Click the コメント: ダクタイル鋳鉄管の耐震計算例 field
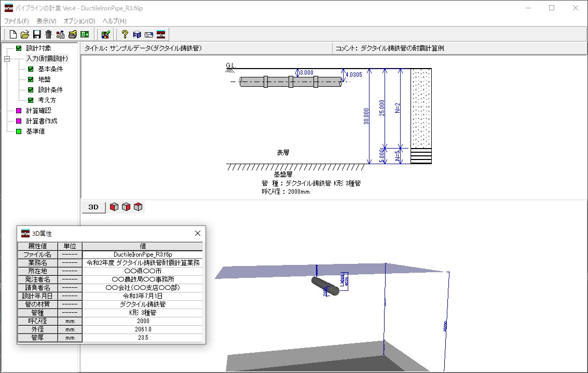588x373 pixels. (x=459, y=48)
